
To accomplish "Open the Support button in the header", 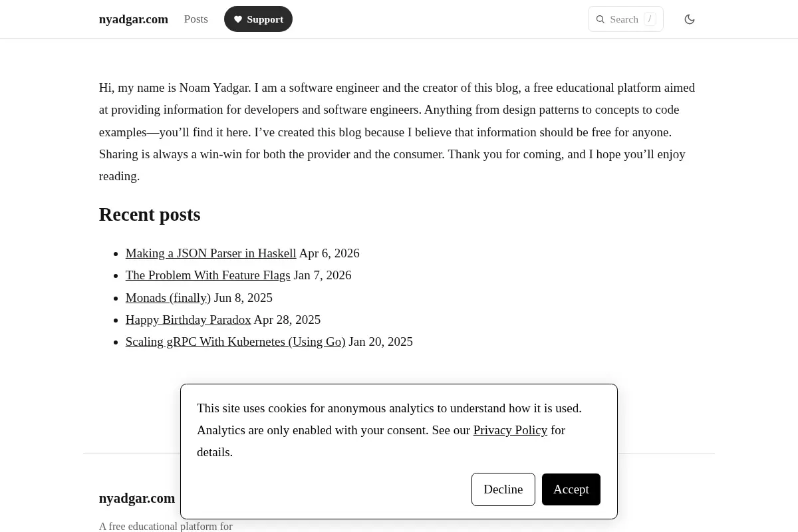I will [258, 19].
